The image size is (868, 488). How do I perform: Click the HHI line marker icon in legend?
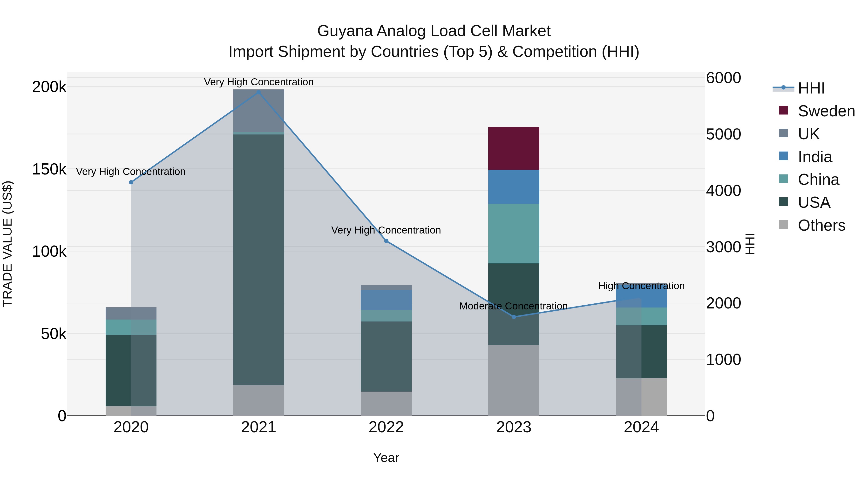coord(783,87)
